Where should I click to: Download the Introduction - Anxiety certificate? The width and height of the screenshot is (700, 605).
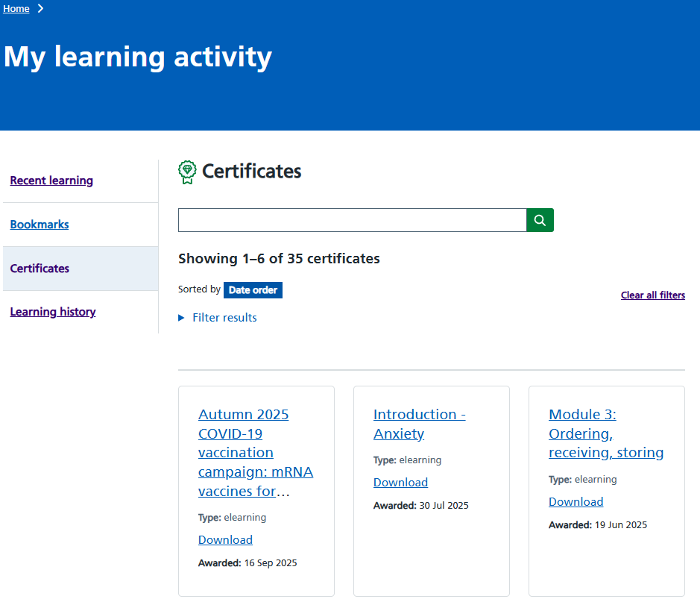(x=400, y=482)
